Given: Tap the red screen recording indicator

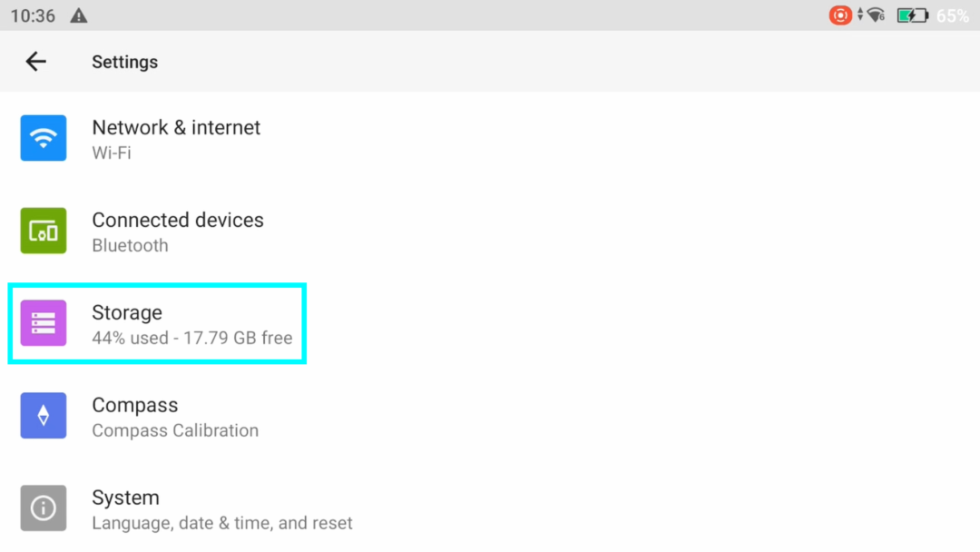Looking at the screenshot, I should 840,15.
